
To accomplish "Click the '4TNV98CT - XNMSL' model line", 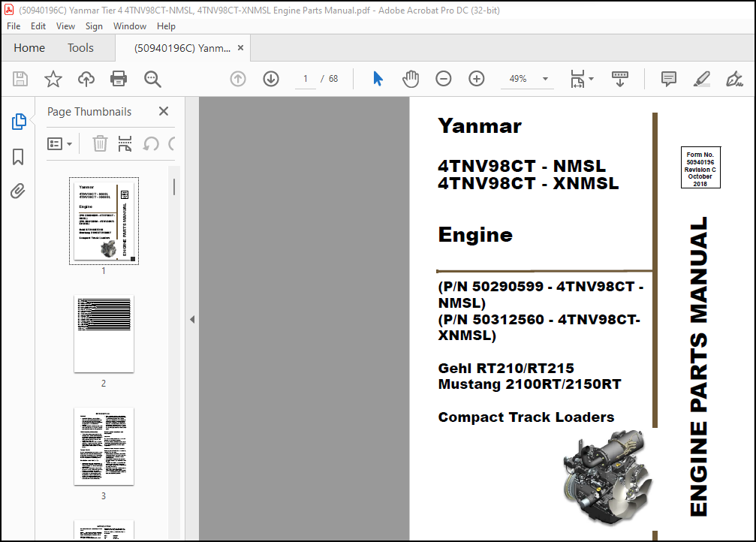I will tap(528, 184).
